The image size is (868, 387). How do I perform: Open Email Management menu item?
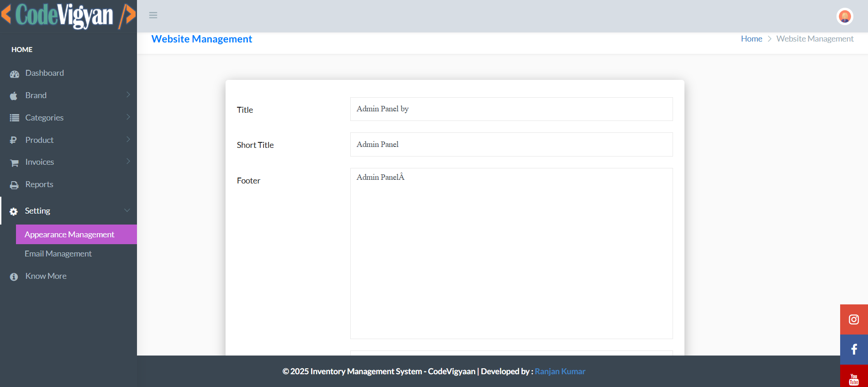pyautogui.click(x=58, y=254)
